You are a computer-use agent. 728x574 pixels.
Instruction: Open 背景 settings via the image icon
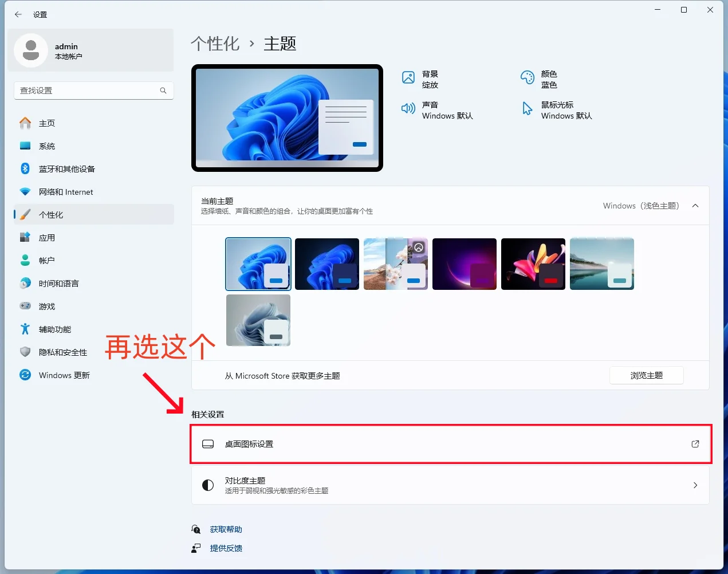coord(408,77)
